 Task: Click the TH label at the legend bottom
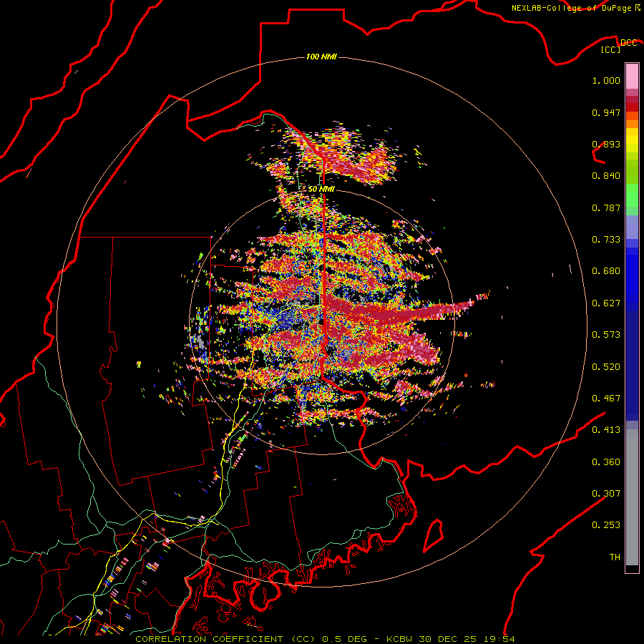[x=615, y=557]
